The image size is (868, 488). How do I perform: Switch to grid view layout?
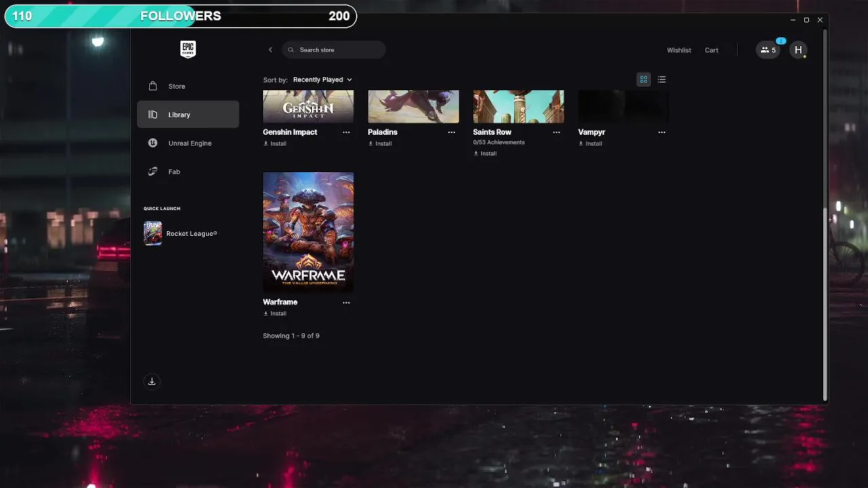point(644,79)
